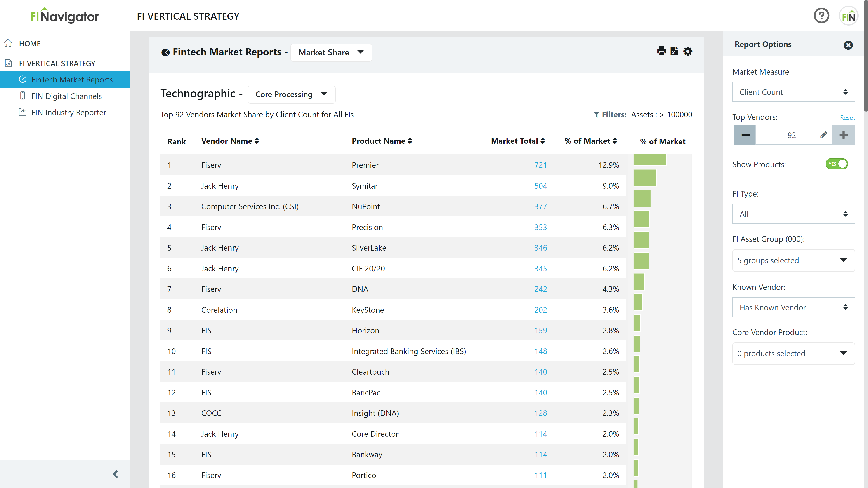The height and width of the screenshot is (488, 868).
Task: Click the Premier market share bar
Action: pos(650,160)
